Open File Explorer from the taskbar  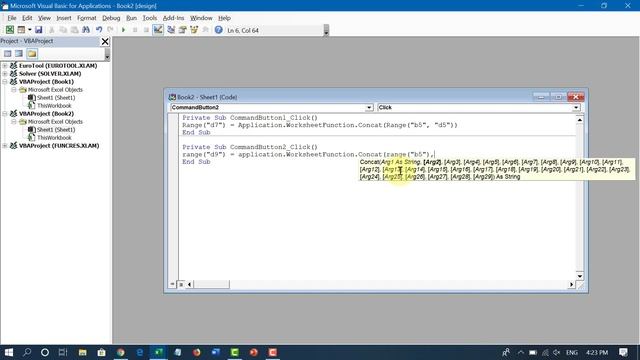click(x=82, y=352)
